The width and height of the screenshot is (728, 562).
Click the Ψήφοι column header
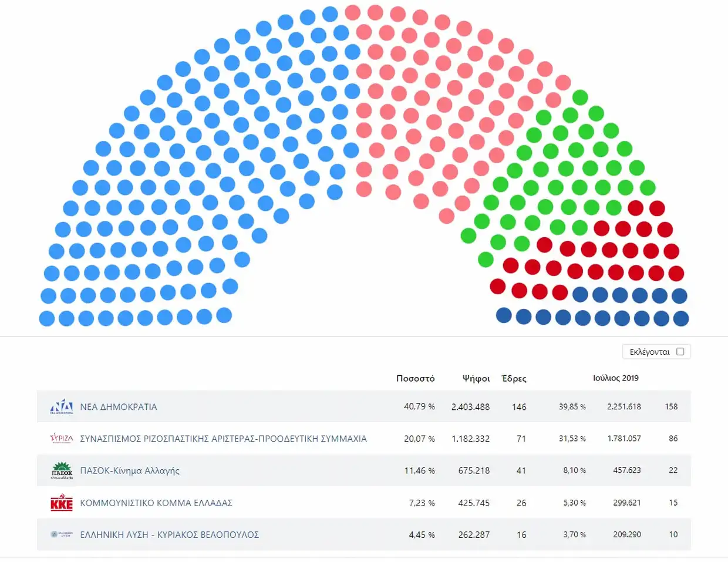tap(476, 378)
